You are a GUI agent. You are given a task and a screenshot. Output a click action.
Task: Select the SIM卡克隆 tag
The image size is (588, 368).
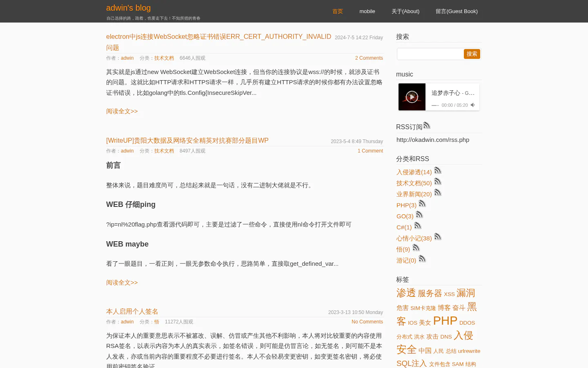click(x=423, y=308)
